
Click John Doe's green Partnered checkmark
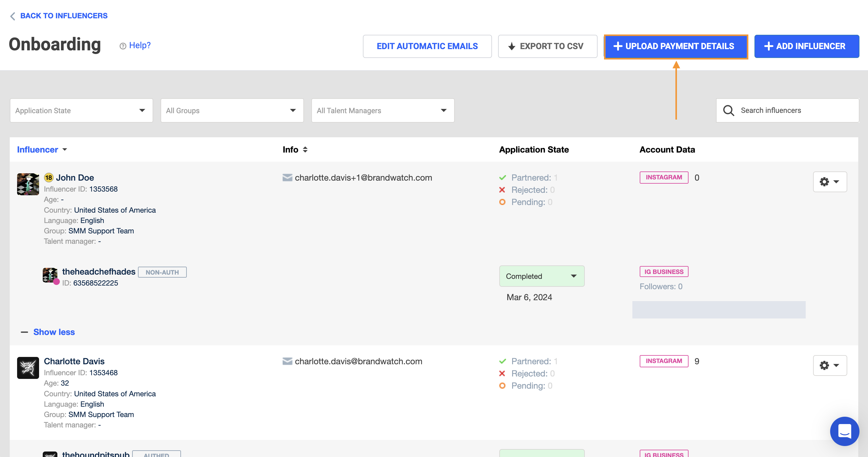tap(502, 178)
